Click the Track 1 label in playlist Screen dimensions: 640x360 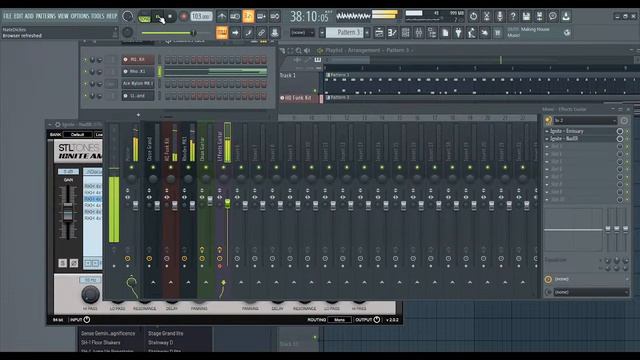click(x=288, y=76)
